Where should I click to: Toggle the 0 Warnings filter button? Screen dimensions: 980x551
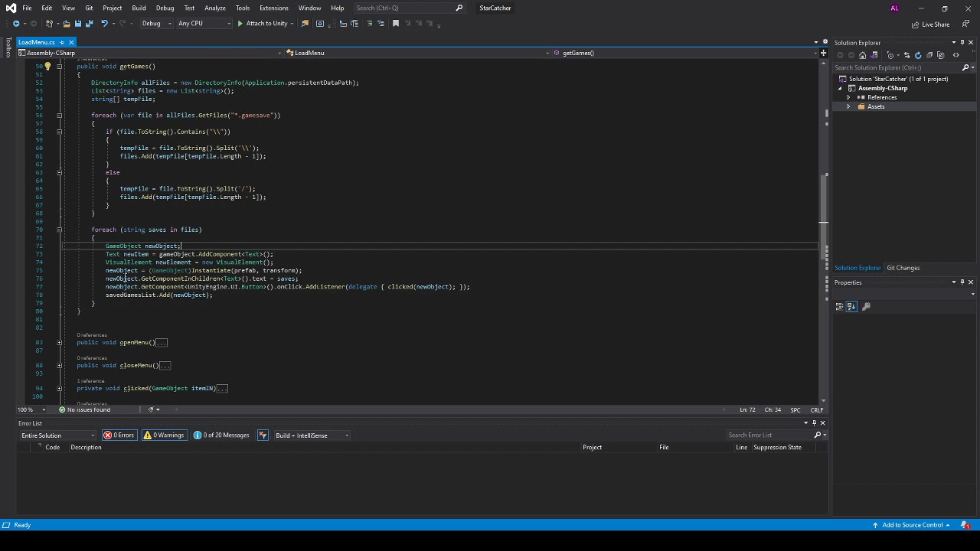(x=164, y=435)
